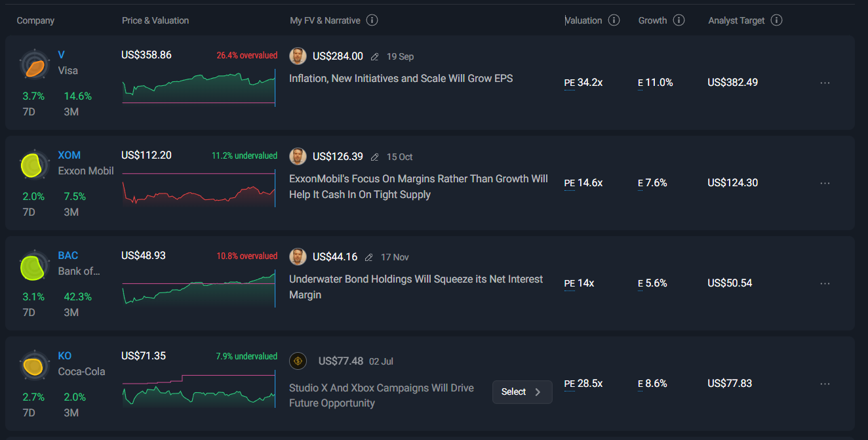The width and height of the screenshot is (868, 440).
Task: Click Exxon Mobil growth E 7.6% value
Action: 652,183
